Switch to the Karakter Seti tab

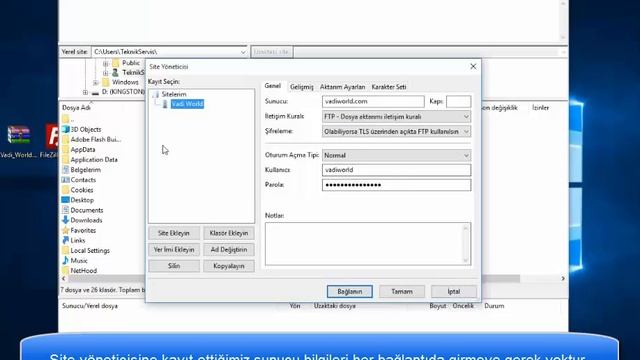pos(389,87)
